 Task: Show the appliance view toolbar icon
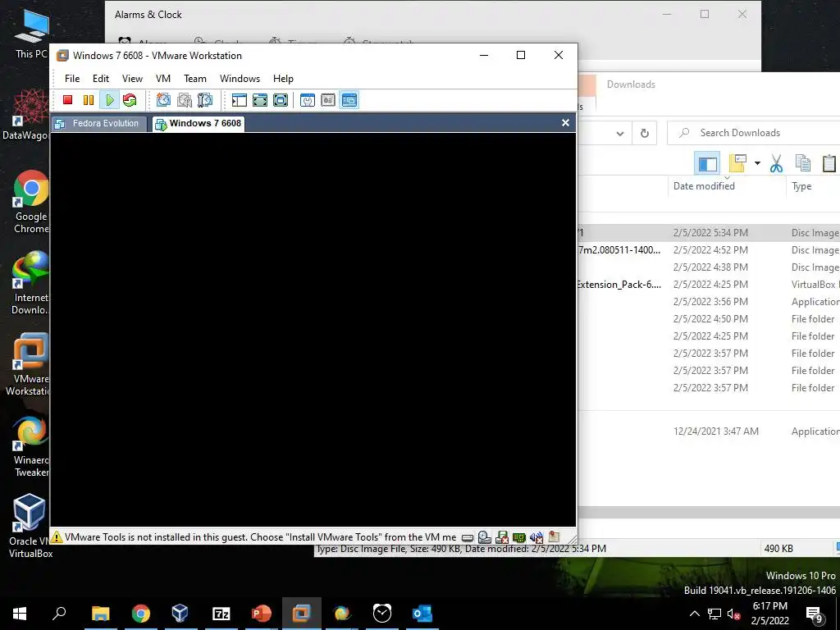click(x=328, y=100)
